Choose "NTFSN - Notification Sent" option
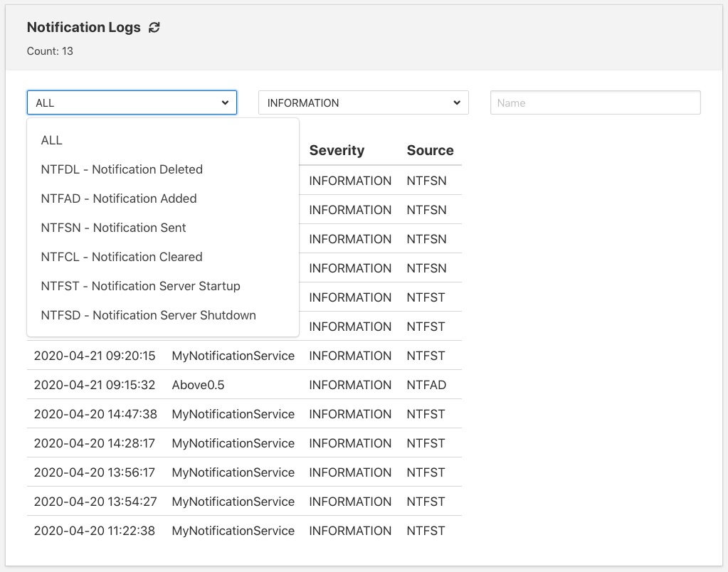Viewport: 728px width, 572px height. [112, 228]
